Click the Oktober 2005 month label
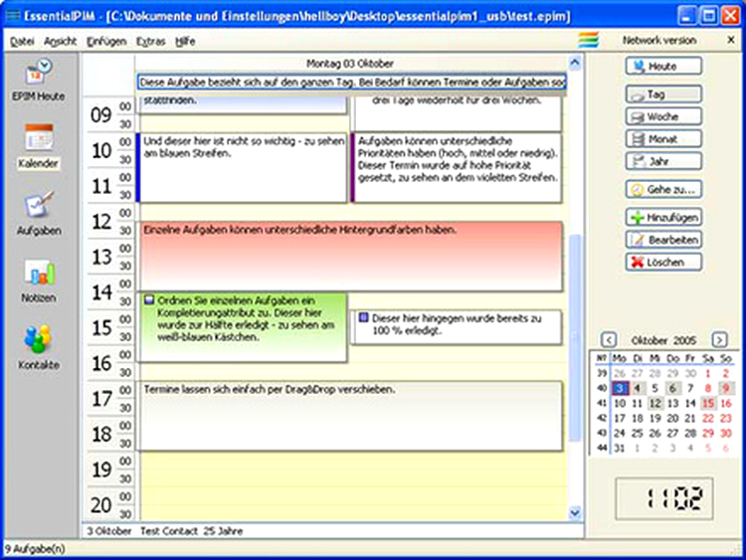 click(663, 340)
